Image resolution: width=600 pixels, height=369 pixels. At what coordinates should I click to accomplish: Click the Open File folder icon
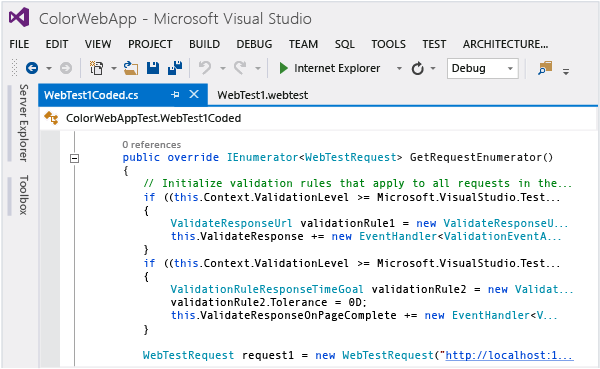click(131, 68)
